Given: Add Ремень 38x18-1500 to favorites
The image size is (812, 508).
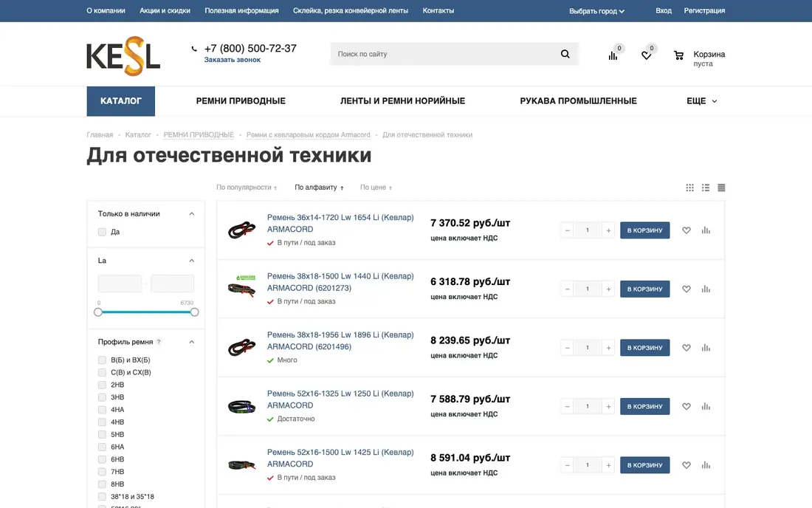Looking at the screenshot, I should pos(687,289).
